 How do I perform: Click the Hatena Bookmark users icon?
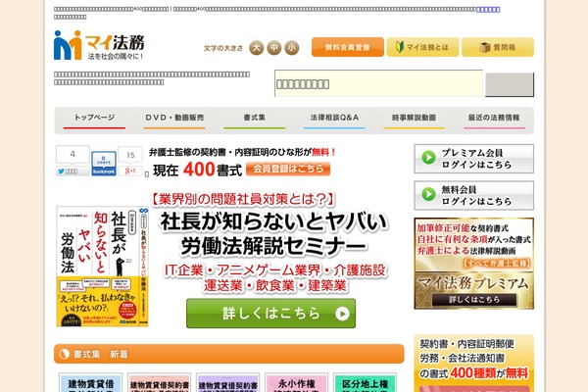[104, 164]
